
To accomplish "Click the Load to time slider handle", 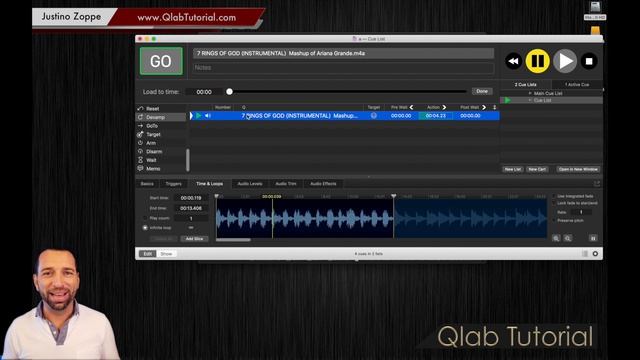I will (229, 92).
